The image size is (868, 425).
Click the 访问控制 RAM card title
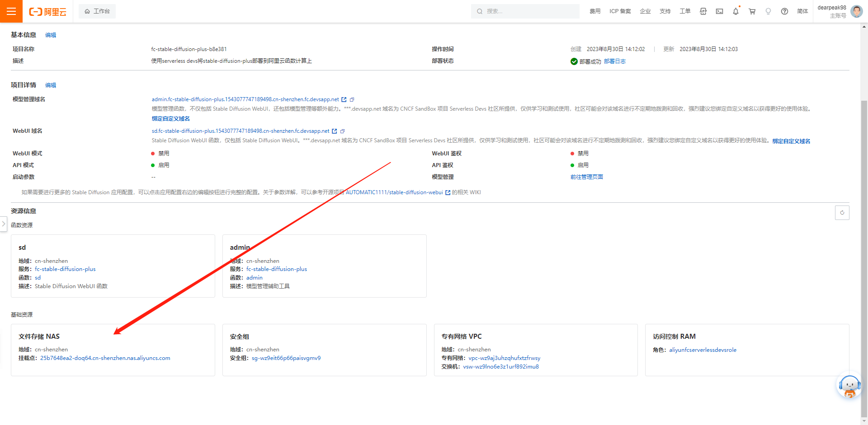[x=674, y=336]
